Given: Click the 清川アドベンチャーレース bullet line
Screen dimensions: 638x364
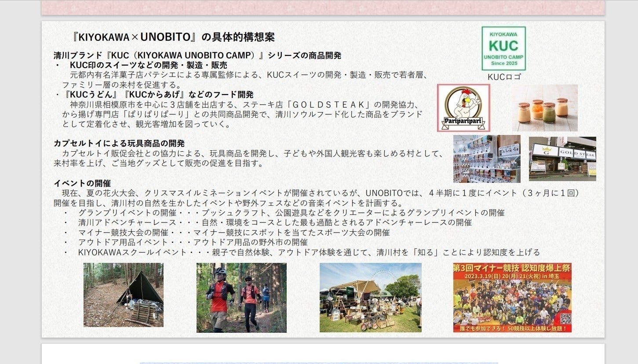Looking at the screenshot, I should [275, 222].
